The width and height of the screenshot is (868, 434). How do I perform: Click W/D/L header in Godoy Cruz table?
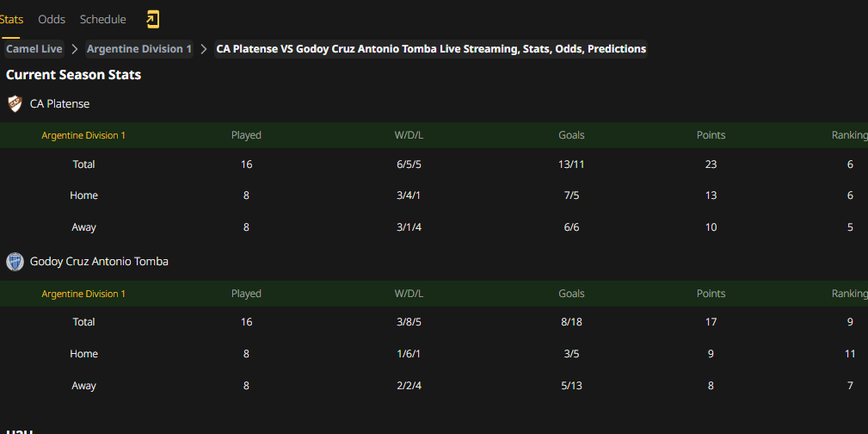pos(409,294)
